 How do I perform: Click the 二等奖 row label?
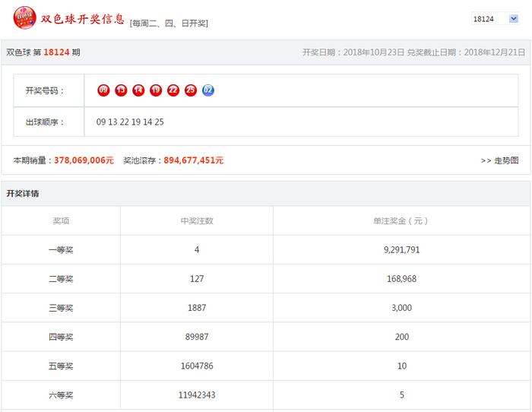[61, 279]
